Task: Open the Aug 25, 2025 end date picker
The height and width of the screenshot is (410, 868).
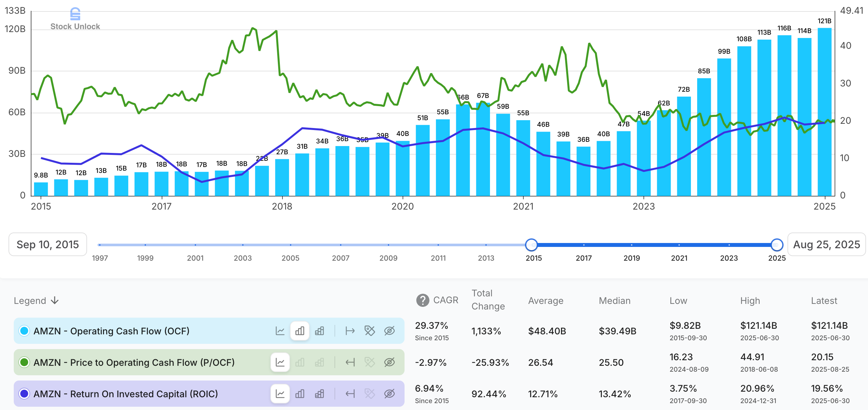Action: tap(826, 244)
